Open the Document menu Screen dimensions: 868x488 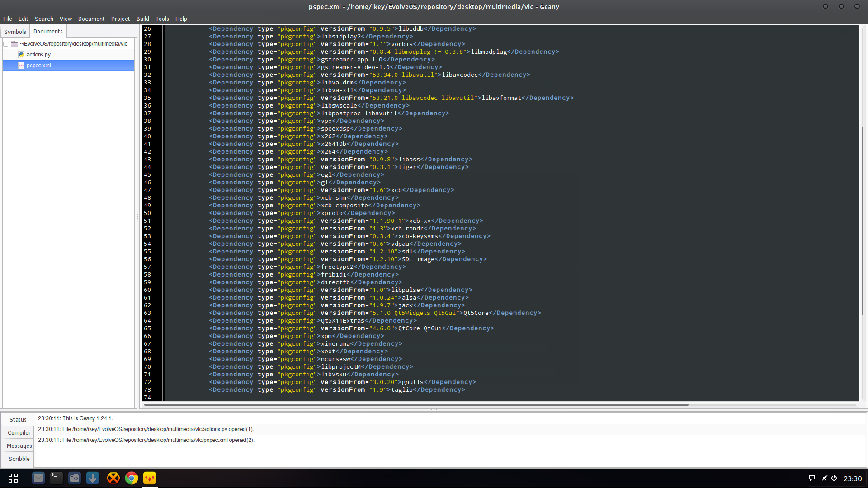tap(91, 19)
